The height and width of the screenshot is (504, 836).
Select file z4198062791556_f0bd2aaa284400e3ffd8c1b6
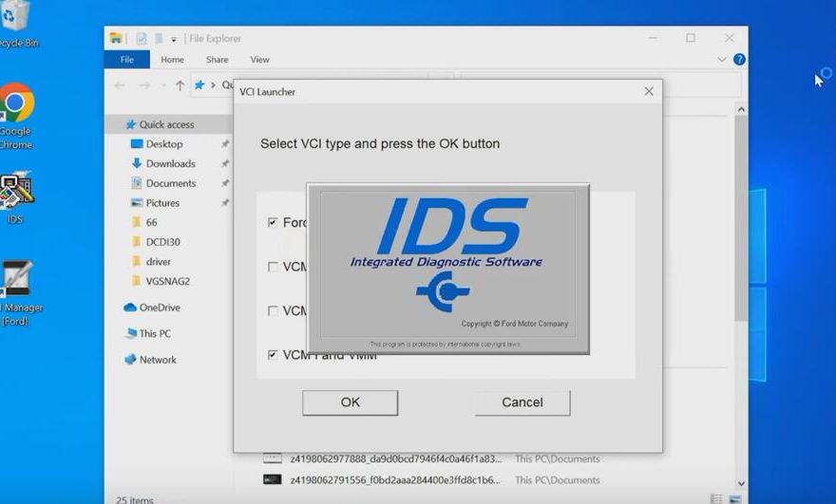(395, 480)
